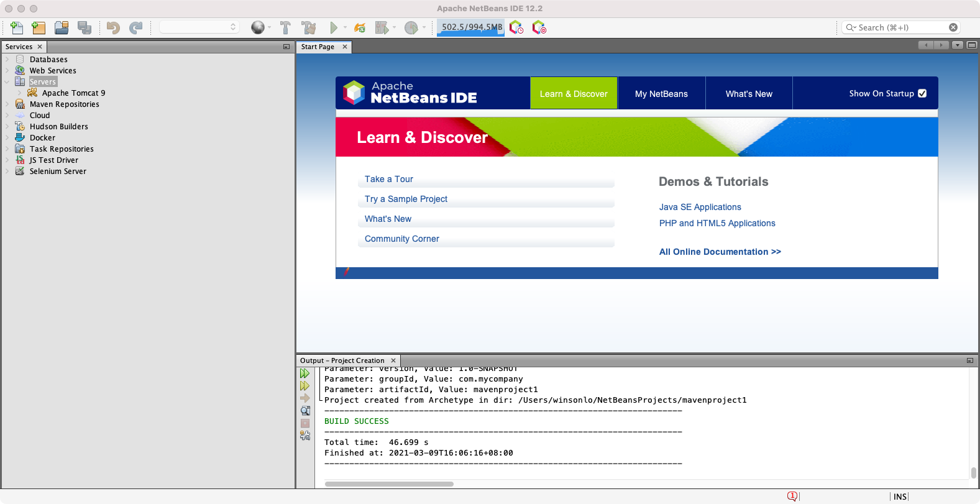
Task: Click the Apply Code Changes icon
Action: pos(359,27)
